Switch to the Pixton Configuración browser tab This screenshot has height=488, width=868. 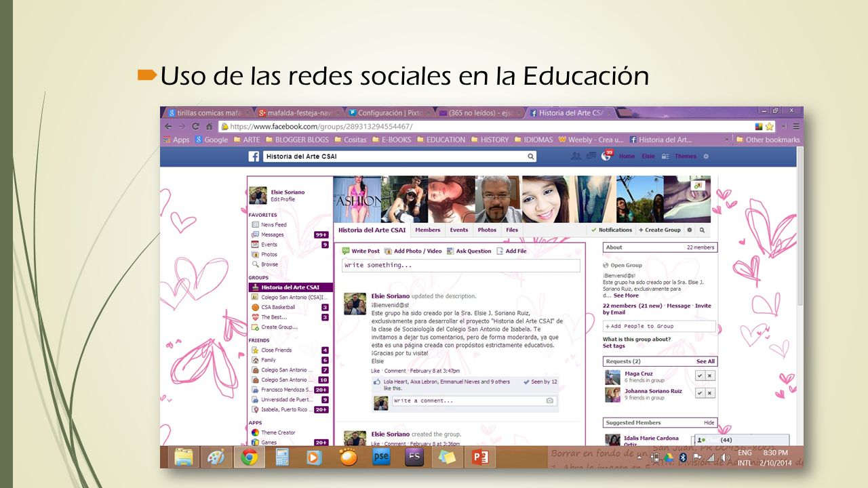pyautogui.click(x=390, y=113)
